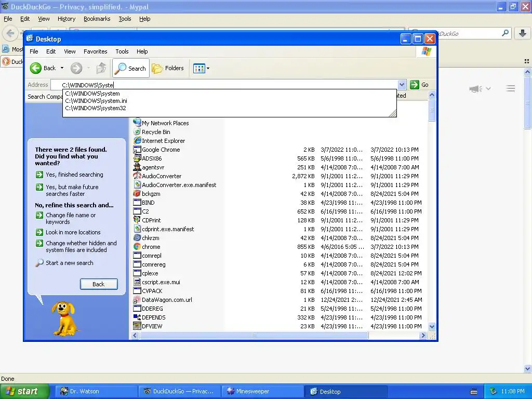The height and width of the screenshot is (399, 532).
Task: Select C:\WINDOWS\system.ini suggestion
Action: [96, 101]
